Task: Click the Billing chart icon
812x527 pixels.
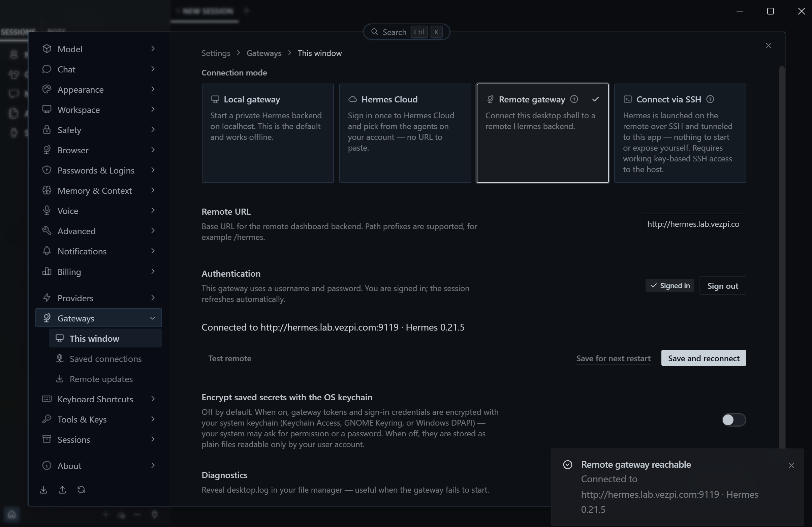Action: [x=47, y=272]
